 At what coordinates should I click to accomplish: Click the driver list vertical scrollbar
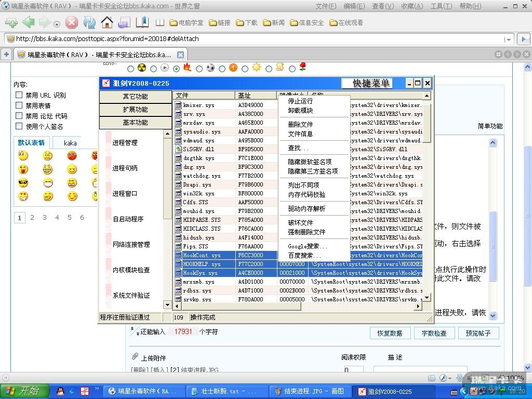(427, 197)
